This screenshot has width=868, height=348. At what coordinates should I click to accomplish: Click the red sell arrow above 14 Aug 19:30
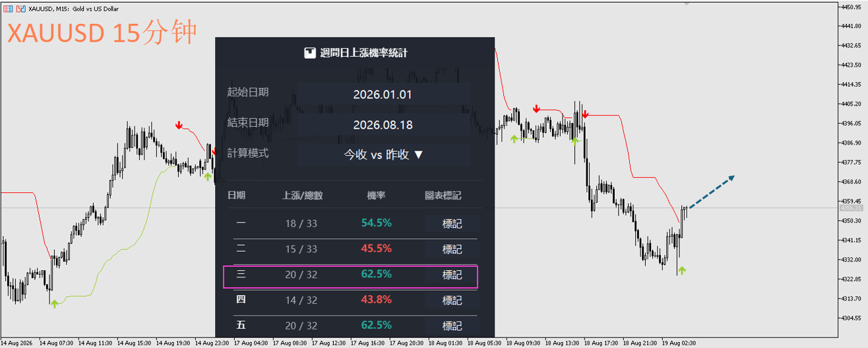[179, 125]
